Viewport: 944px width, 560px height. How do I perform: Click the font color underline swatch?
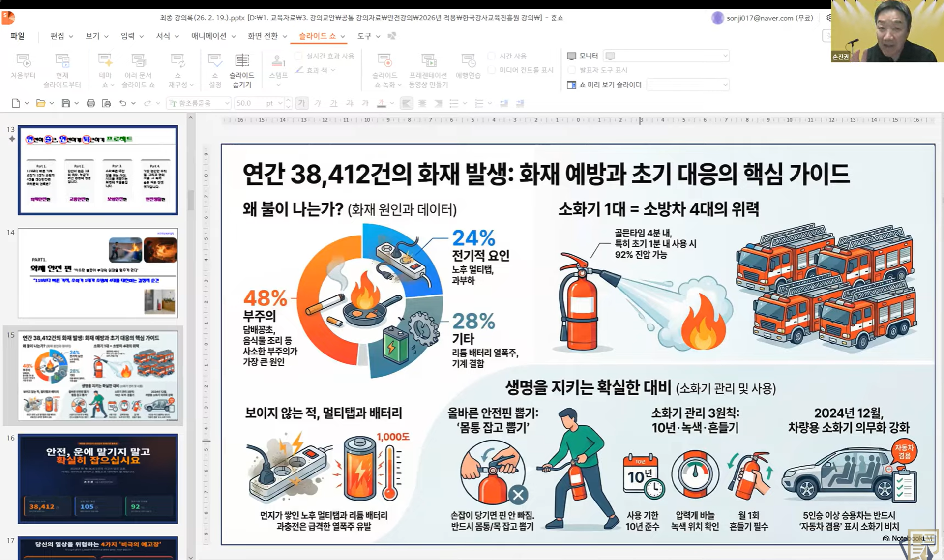381,103
